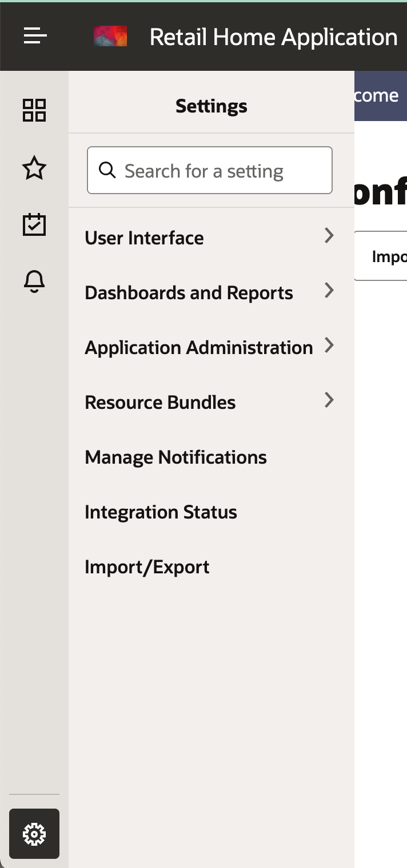407x868 pixels.
Task: Open the Tasks calendar-check icon
Action: tap(34, 224)
